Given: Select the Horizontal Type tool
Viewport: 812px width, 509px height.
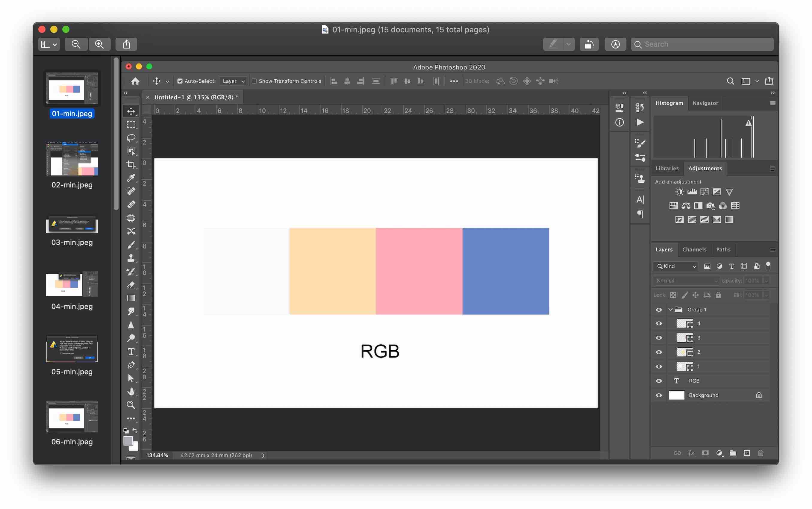Looking at the screenshot, I should point(131,352).
